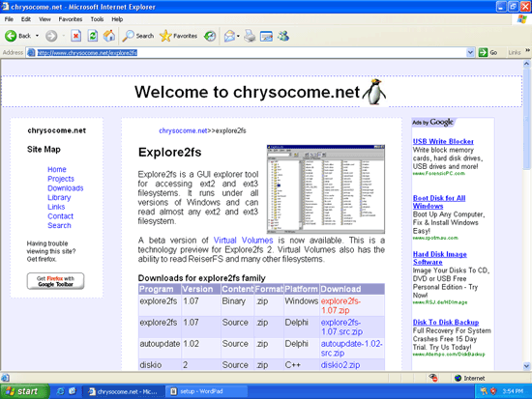Click the Stop loading icon
Screen dimensions: 532x399
click(75, 36)
